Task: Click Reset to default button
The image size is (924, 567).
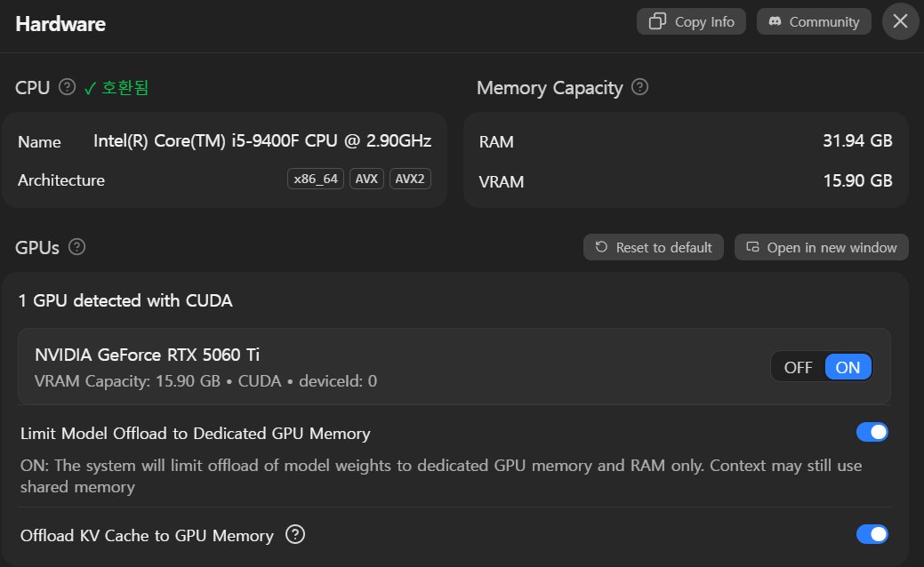Action: 654,247
